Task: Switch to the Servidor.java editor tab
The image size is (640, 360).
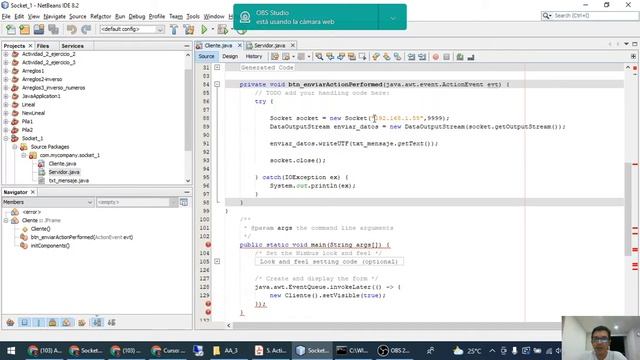Action: [x=269, y=45]
